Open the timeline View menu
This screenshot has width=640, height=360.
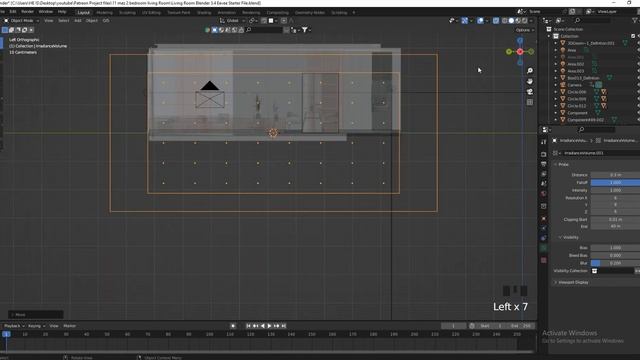coord(53,326)
